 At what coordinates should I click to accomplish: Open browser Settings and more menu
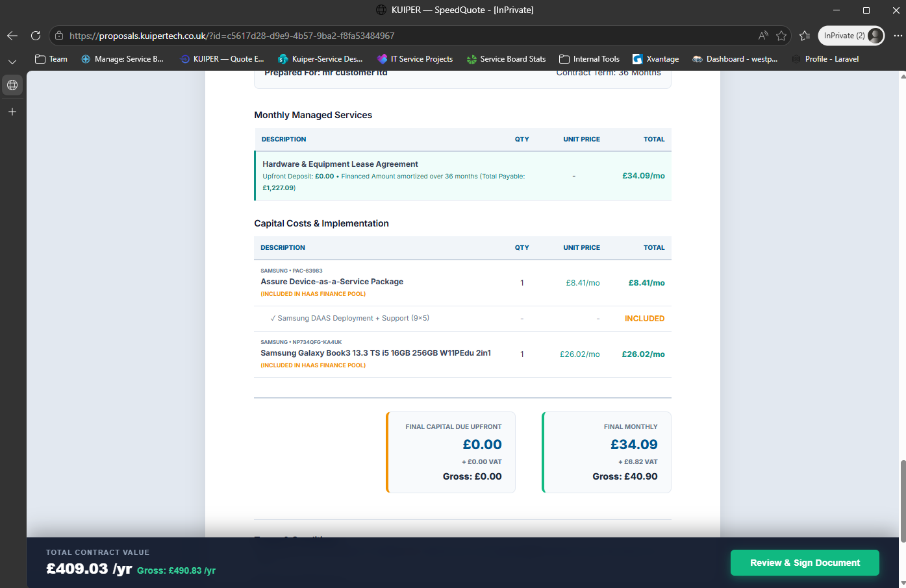(x=898, y=36)
